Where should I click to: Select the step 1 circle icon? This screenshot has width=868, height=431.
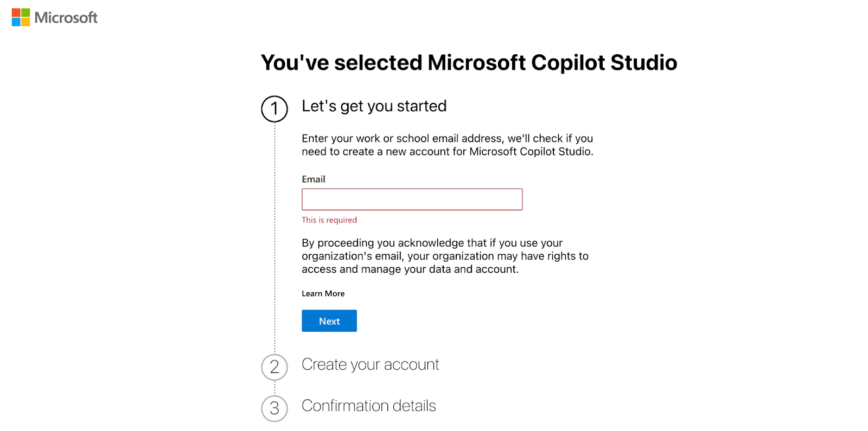275,108
